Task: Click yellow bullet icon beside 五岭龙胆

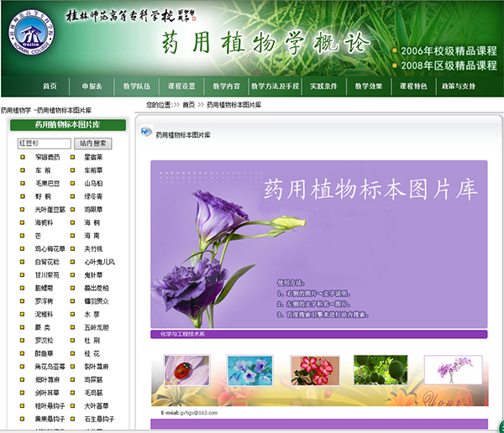Action: pos(72,327)
